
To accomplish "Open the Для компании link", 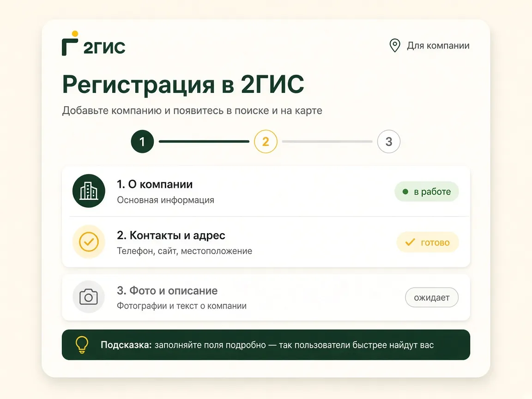I will 438,46.
